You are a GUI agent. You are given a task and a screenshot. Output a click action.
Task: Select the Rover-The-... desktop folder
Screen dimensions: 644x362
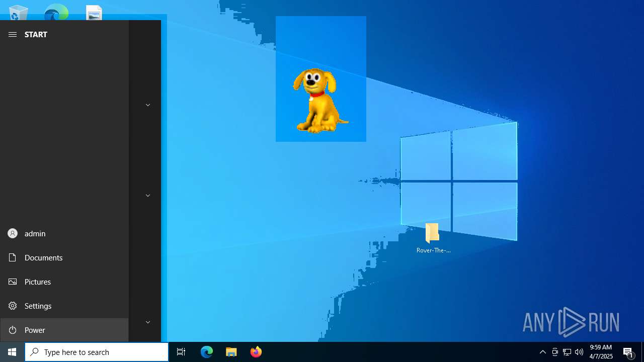(x=433, y=238)
